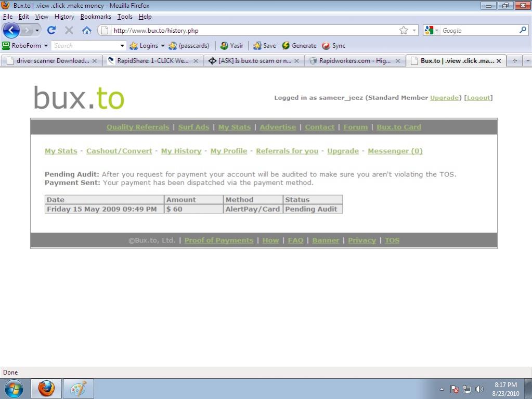Open My Stats in the gray nav bar
Screen dimensions: 532x399
[x=235, y=127]
